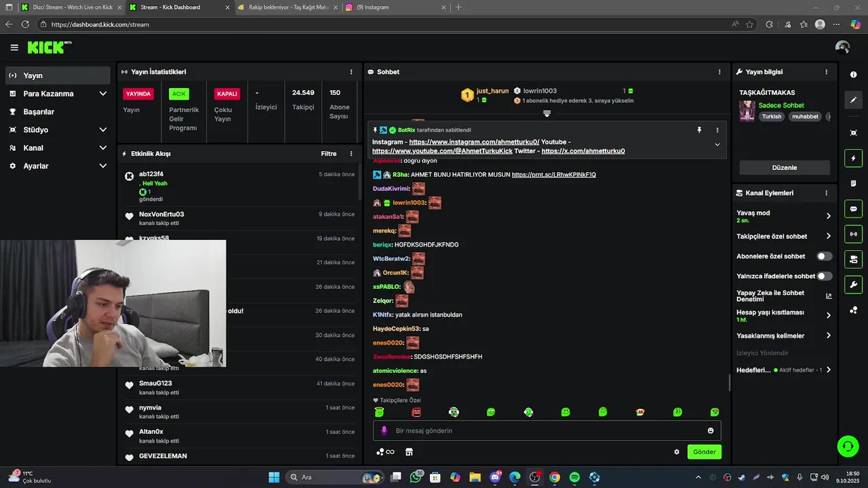
Task: Open Hesap yaşı kısıtlaması settings arrow
Action: [828, 315]
